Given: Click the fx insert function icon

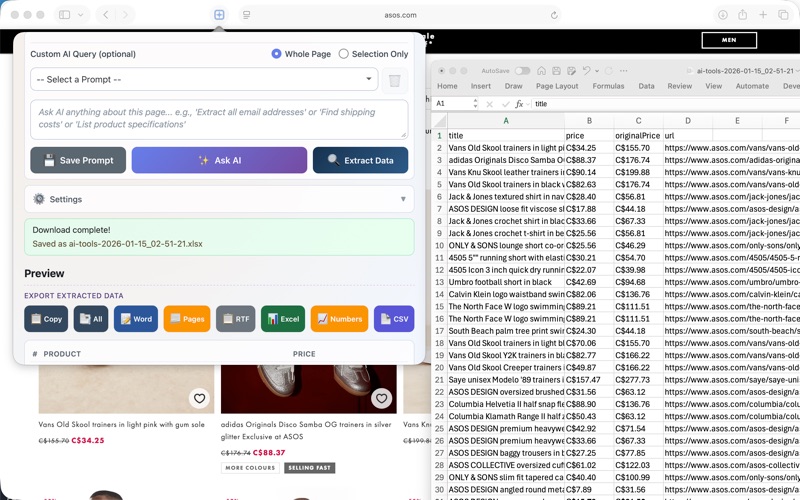Looking at the screenshot, I should (519, 104).
